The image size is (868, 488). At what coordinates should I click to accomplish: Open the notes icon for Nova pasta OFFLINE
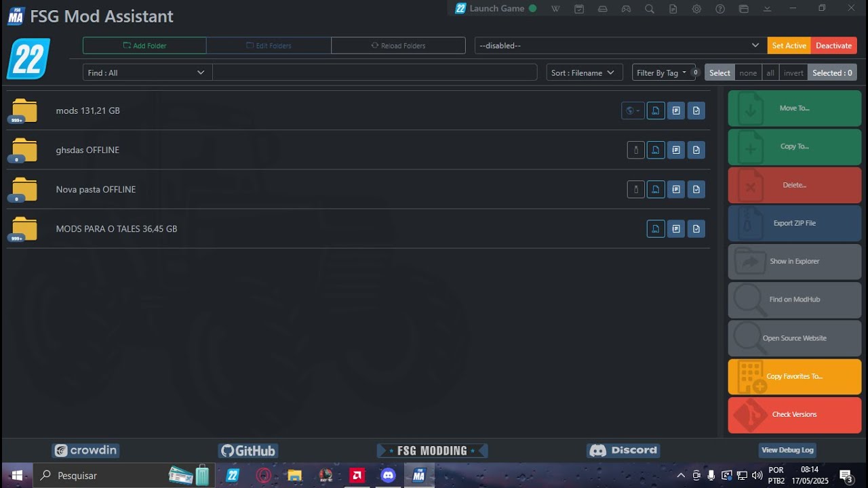point(676,189)
